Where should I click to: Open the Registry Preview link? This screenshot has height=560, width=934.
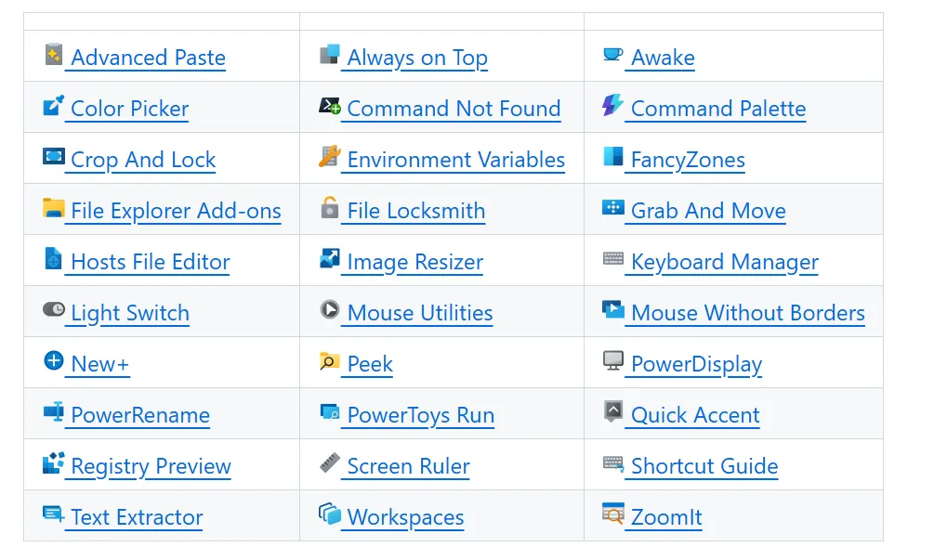click(151, 466)
